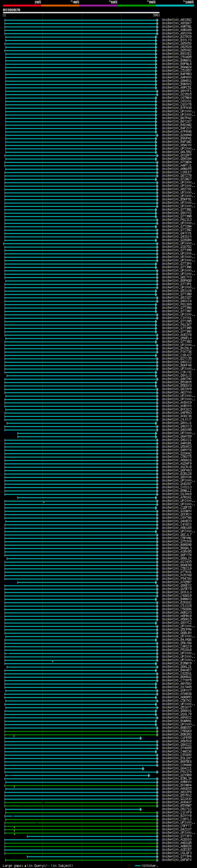Select the label UniRef100_C4JVJ7
This screenshot has height=868, width=197.
[x=177, y=419]
